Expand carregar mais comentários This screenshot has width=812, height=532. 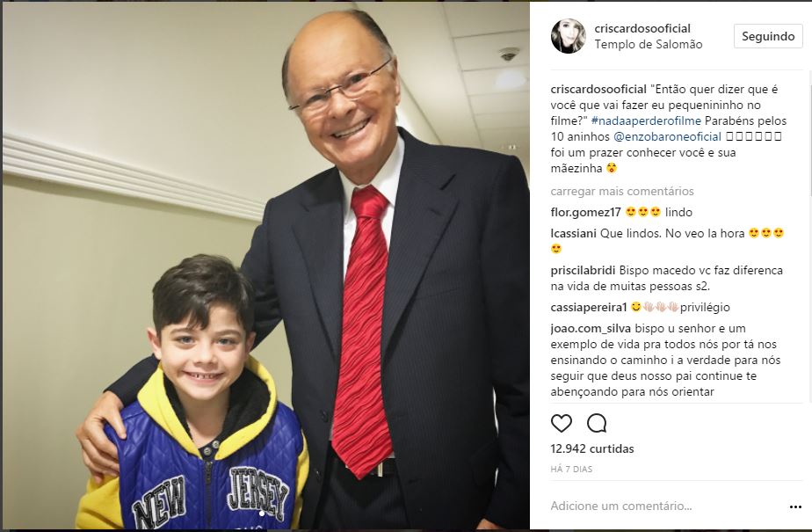point(622,191)
